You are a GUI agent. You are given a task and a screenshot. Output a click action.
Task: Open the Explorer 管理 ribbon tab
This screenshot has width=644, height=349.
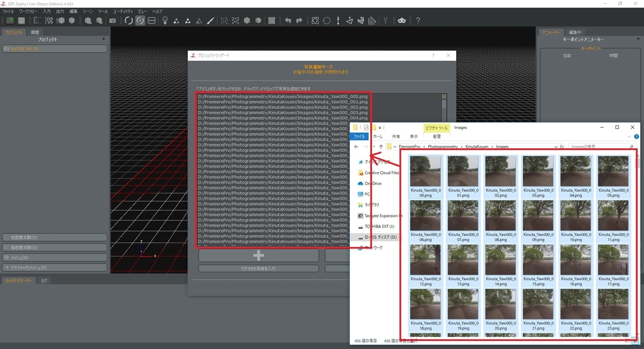[x=437, y=137]
